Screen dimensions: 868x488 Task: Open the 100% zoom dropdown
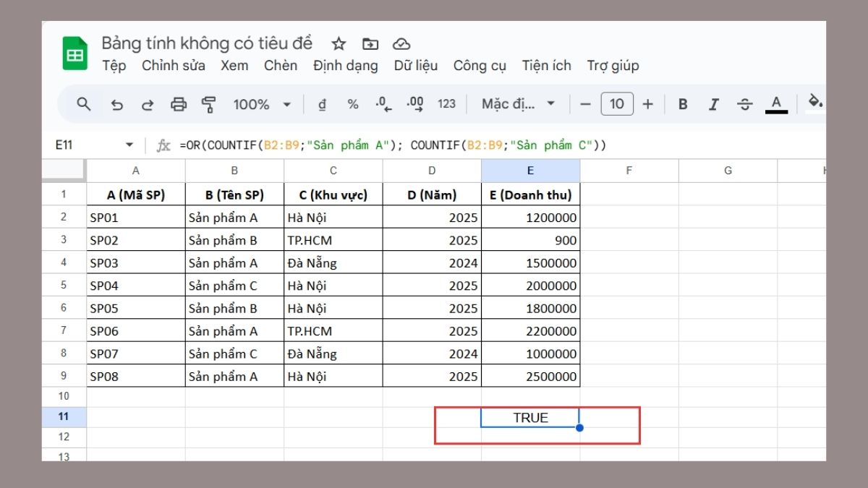(261, 104)
